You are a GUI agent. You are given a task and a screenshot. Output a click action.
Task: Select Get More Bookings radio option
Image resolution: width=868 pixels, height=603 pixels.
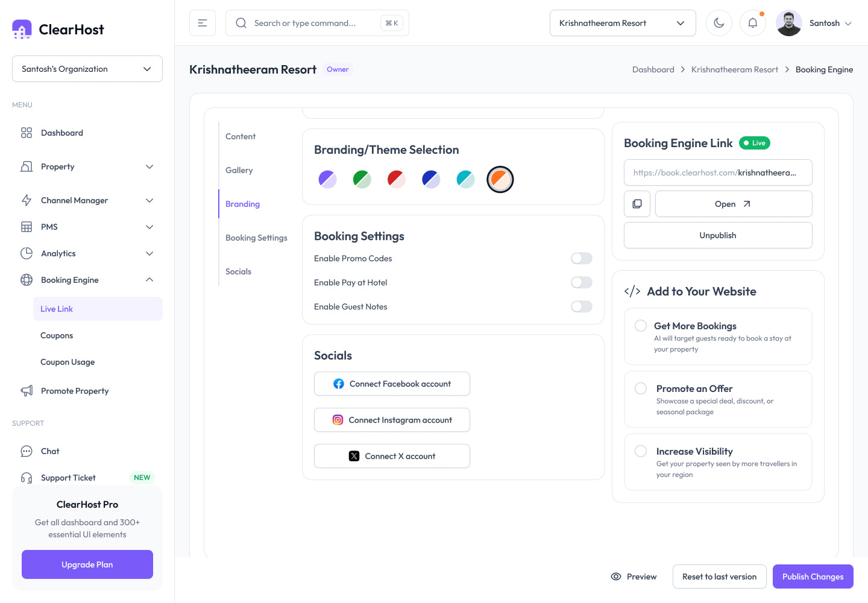pyautogui.click(x=641, y=326)
